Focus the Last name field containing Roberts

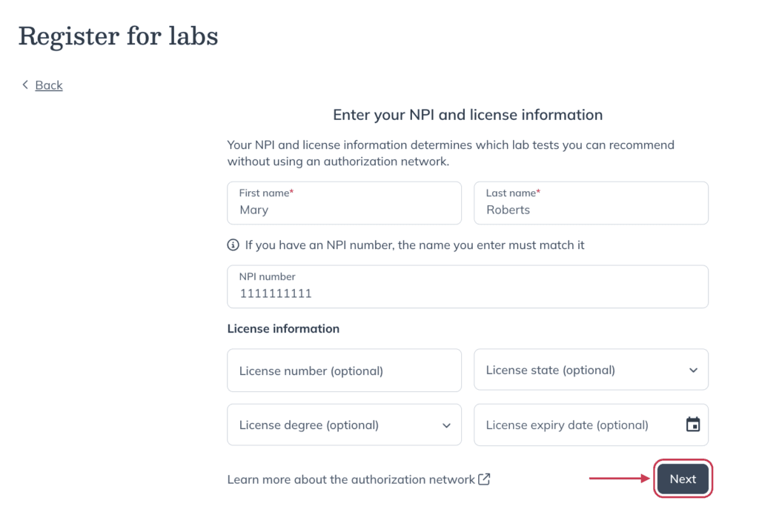pos(591,203)
